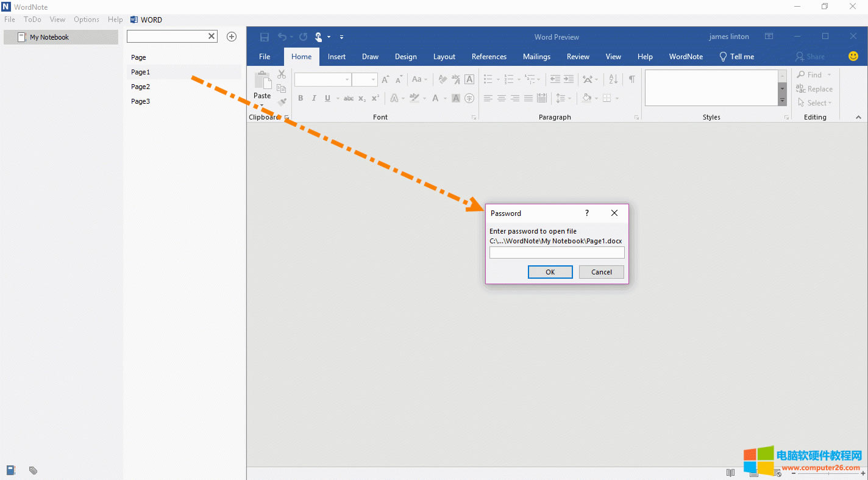Click the Sort A-Z icon

[x=613, y=79]
